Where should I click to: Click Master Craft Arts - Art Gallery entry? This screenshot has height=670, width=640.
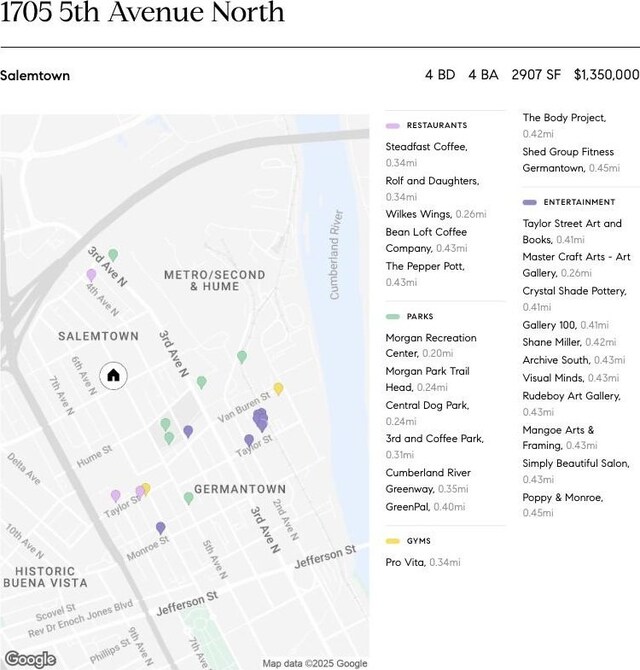(576, 264)
